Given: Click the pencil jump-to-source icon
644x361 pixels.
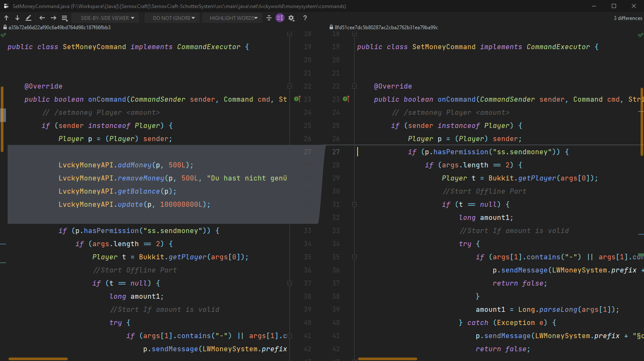Looking at the screenshot, I should [x=28, y=18].
